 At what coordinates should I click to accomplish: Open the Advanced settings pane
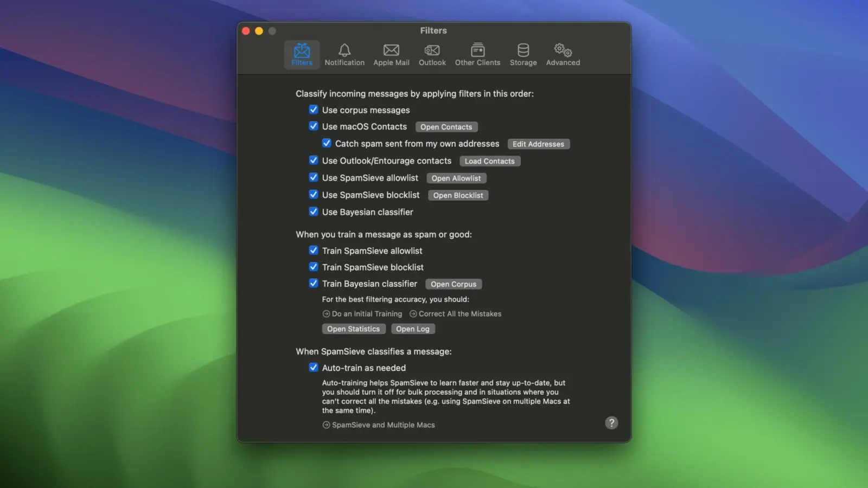coord(562,54)
